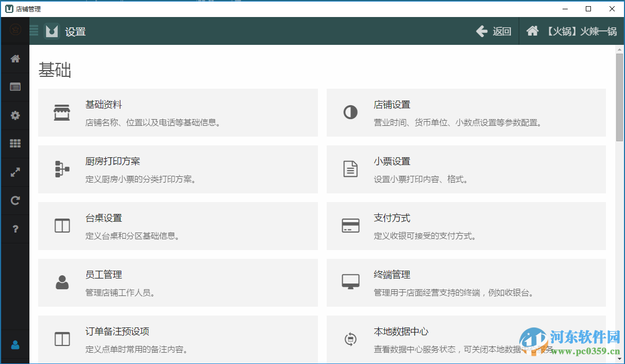The height and width of the screenshot is (364, 625).
Task: Open 台桌设置 using the table layout icon
Action: 62,226
